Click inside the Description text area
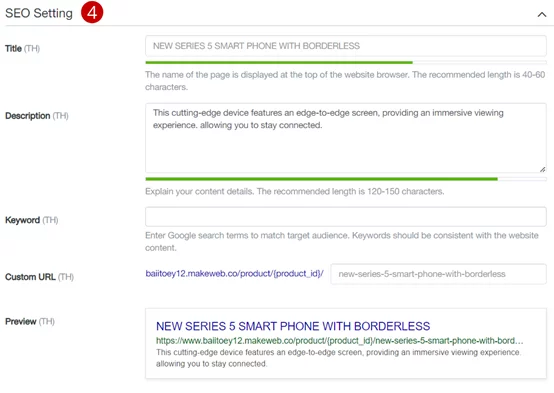The height and width of the screenshot is (393, 554). click(x=346, y=138)
